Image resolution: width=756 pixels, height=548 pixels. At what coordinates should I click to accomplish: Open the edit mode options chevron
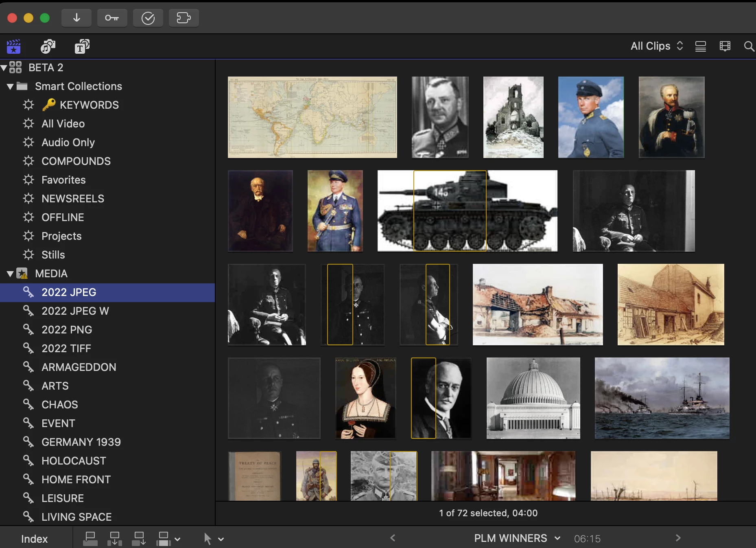[x=177, y=539]
